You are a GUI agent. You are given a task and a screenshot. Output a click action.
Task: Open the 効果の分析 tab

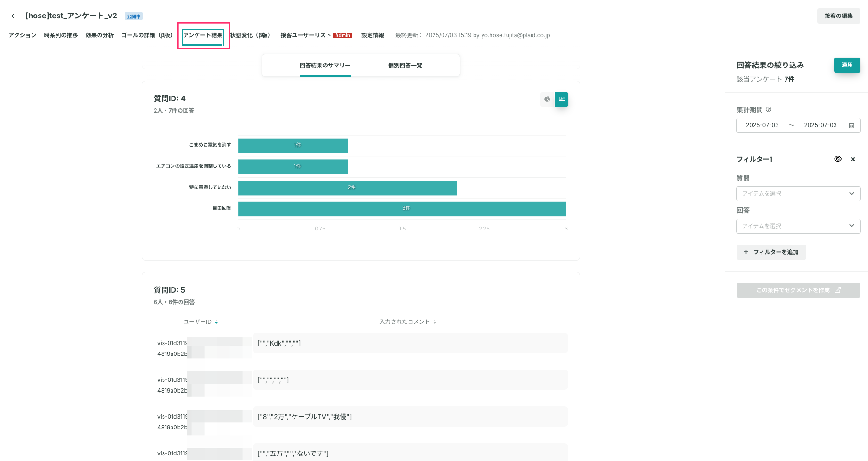point(99,35)
